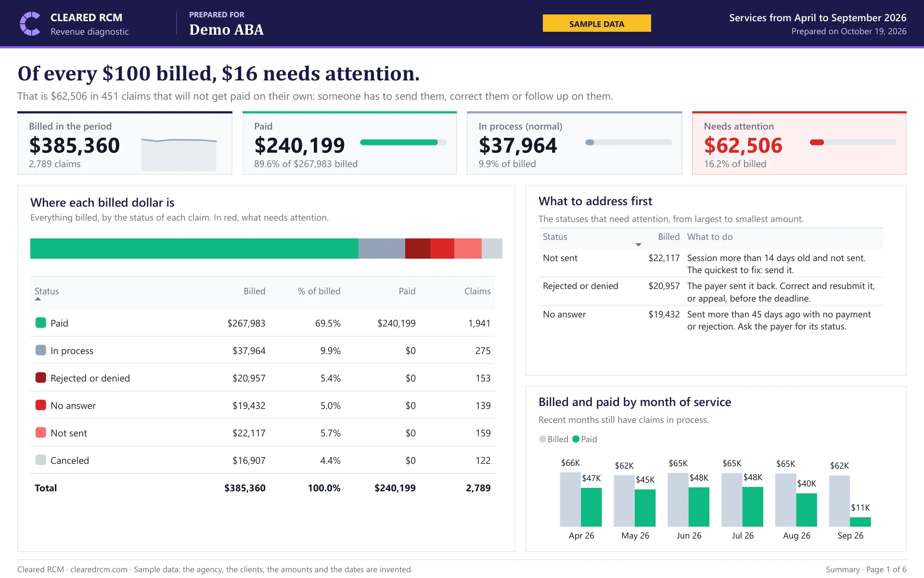
Task: Click the Demo ABA agency name
Action: (x=226, y=30)
